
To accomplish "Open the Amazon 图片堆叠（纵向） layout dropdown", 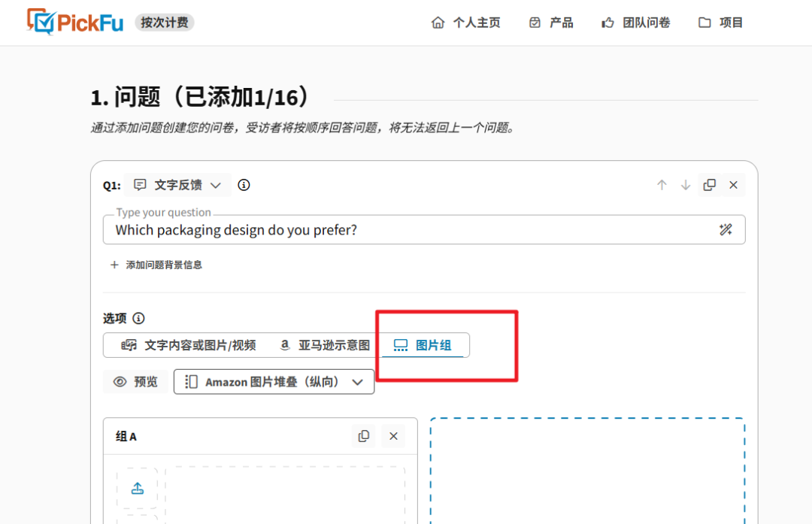I will pyautogui.click(x=274, y=381).
